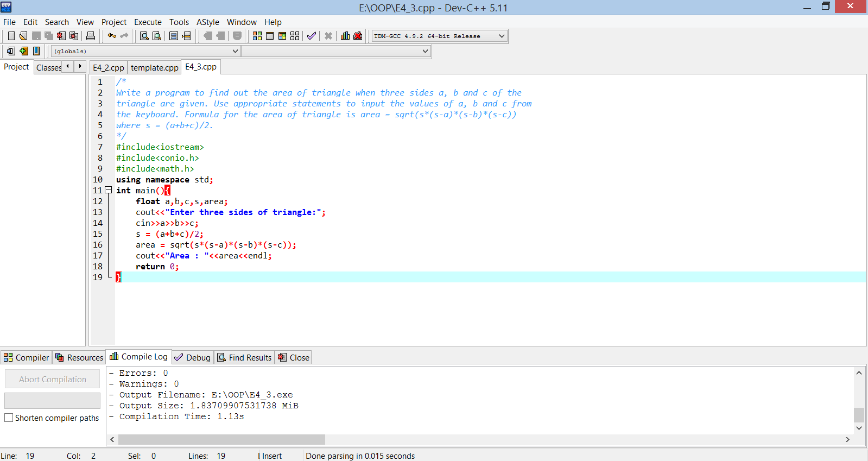Click the compile log horizontal scrollbar thumb
This screenshot has width=868, height=461.
coord(221,439)
